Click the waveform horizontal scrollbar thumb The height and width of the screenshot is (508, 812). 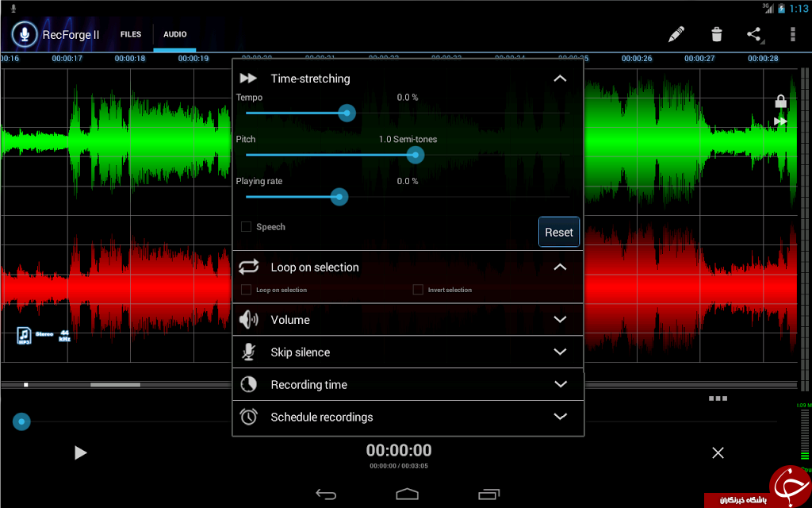115,385
